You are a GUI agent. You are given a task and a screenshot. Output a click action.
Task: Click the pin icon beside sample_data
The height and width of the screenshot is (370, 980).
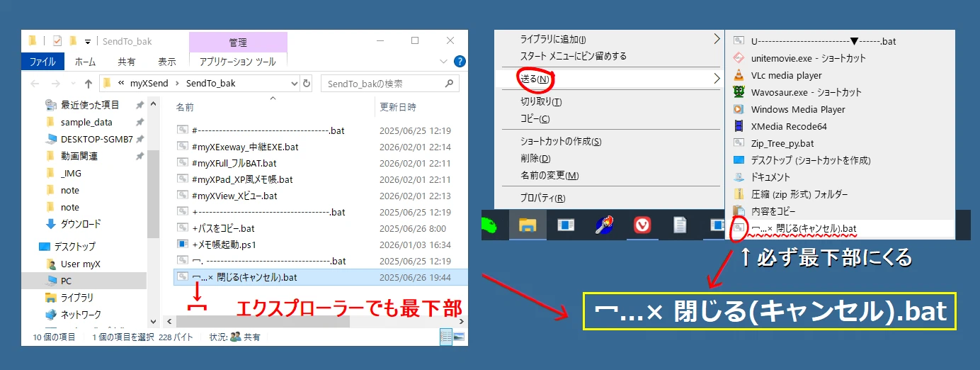(139, 122)
